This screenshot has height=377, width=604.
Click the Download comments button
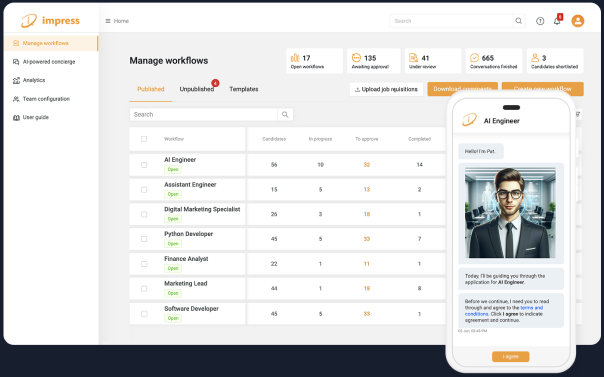(x=462, y=89)
